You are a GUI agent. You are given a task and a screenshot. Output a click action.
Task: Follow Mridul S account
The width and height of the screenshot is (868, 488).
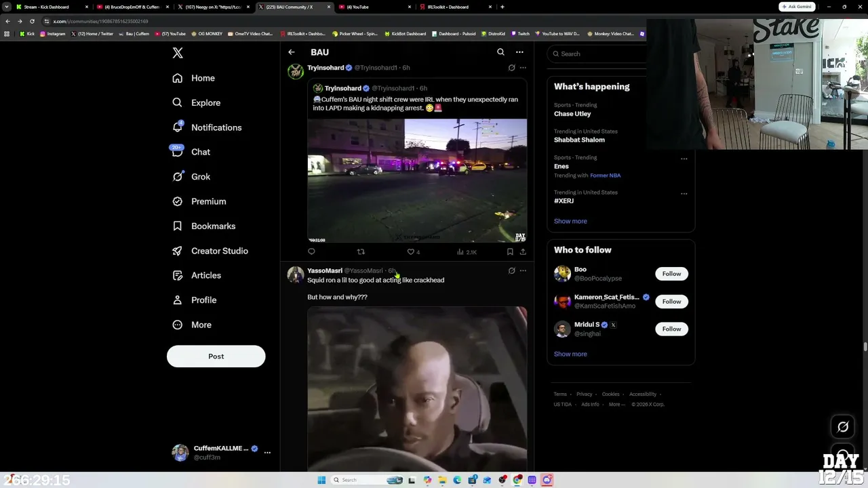(671, 329)
